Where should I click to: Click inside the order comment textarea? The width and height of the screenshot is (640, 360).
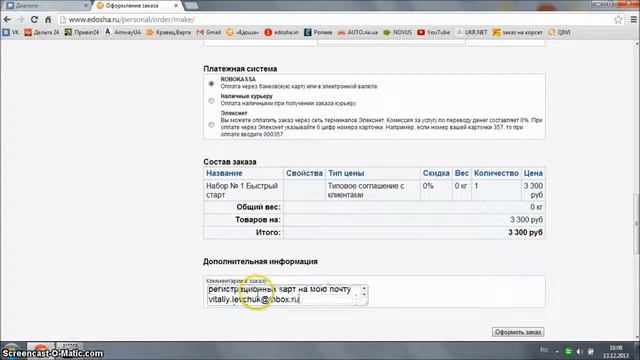point(283,294)
